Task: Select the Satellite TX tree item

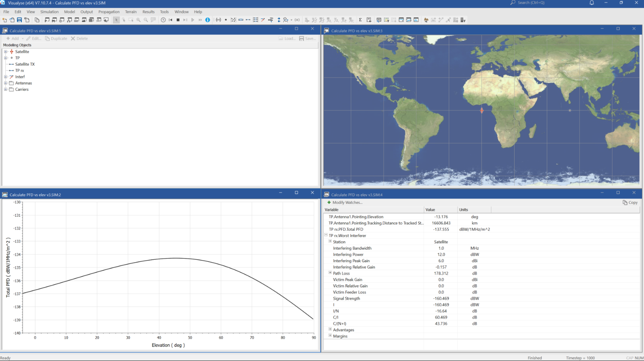Action: (x=25, y=64)
